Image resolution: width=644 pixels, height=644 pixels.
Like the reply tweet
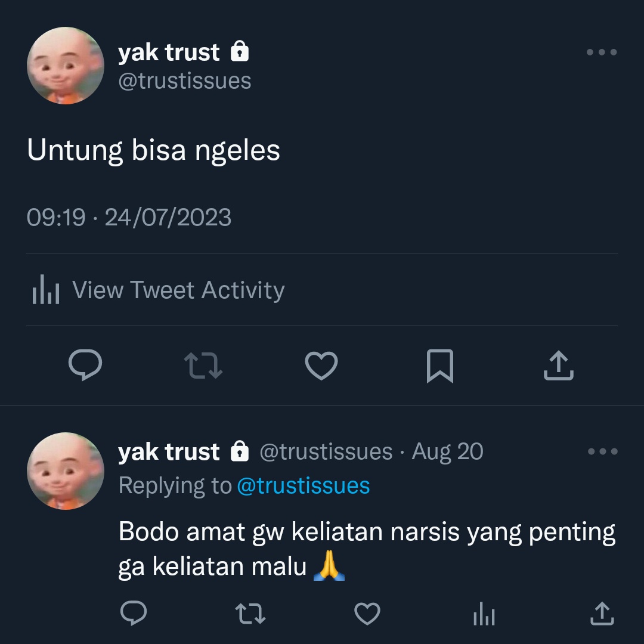pos(367,614)
